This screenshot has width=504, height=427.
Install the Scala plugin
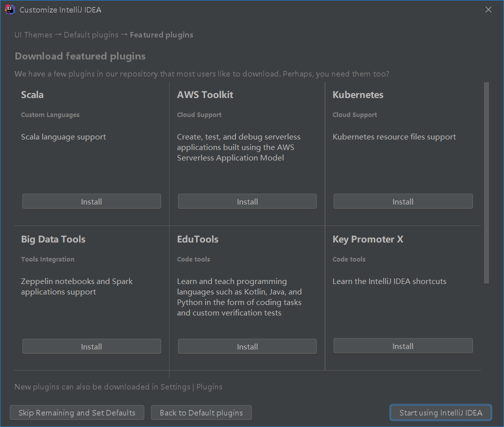point(91,201)
